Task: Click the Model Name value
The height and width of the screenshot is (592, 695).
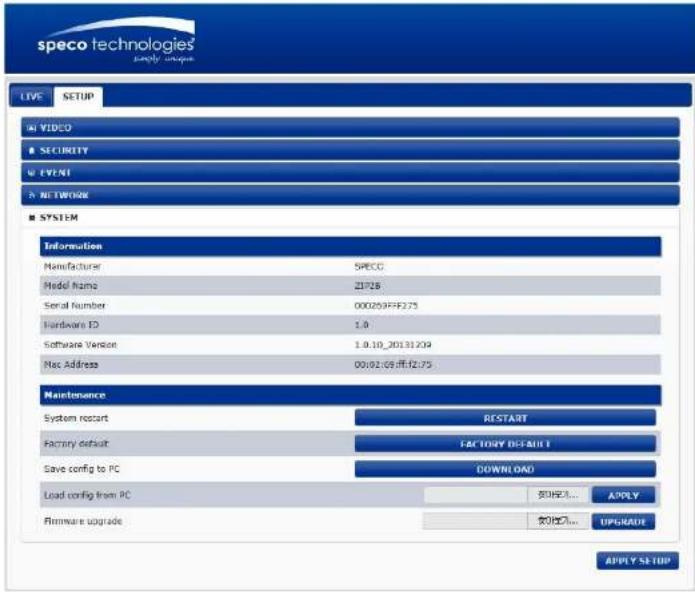Action: [367, 286]
